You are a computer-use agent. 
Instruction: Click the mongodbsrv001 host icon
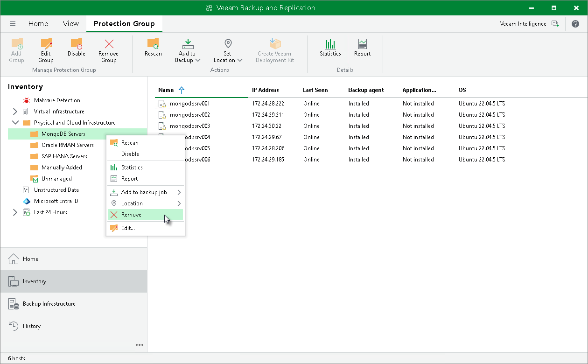(162, 104)
